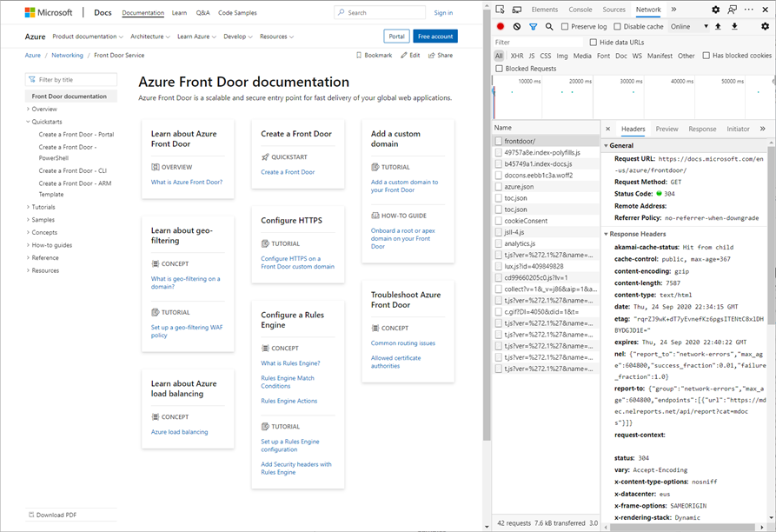Check the Disable cache option
The image size is (776, 532).
click(x=618, y=27)
